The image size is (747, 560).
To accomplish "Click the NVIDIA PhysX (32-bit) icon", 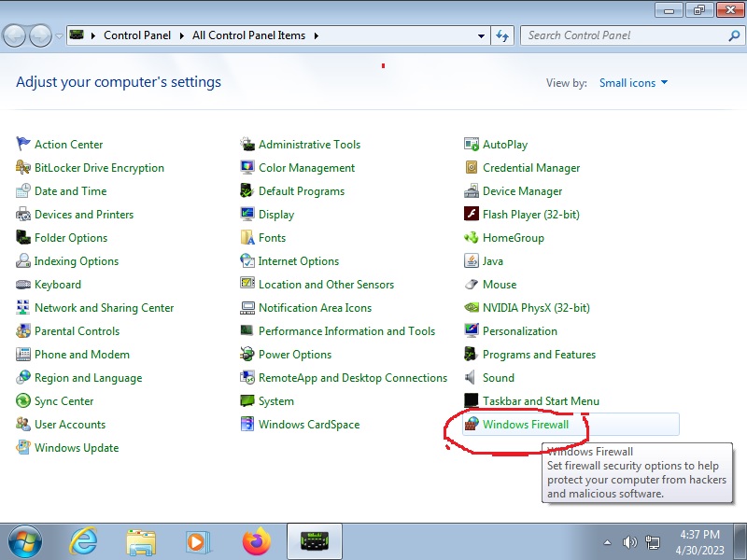I will [x=472, y=307].
